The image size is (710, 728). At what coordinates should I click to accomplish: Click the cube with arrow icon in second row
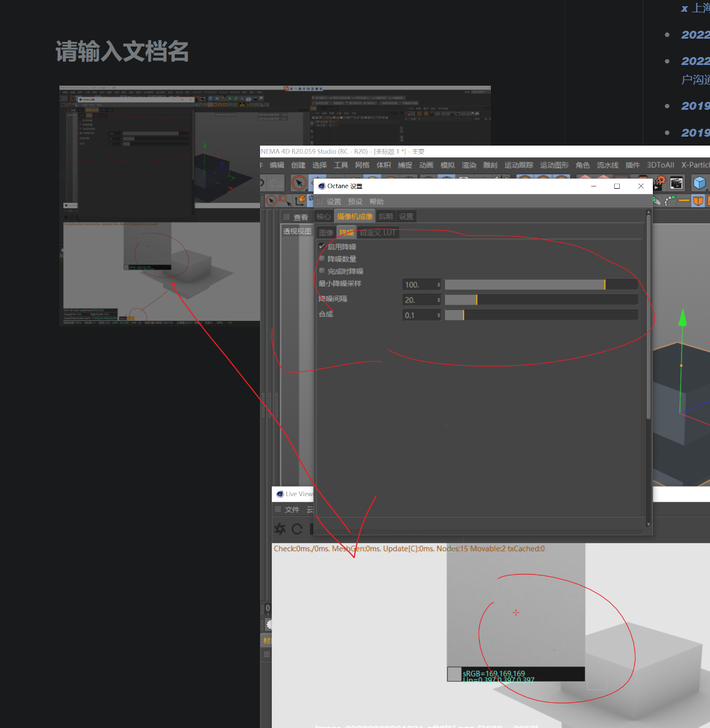(x=300, y=200)
